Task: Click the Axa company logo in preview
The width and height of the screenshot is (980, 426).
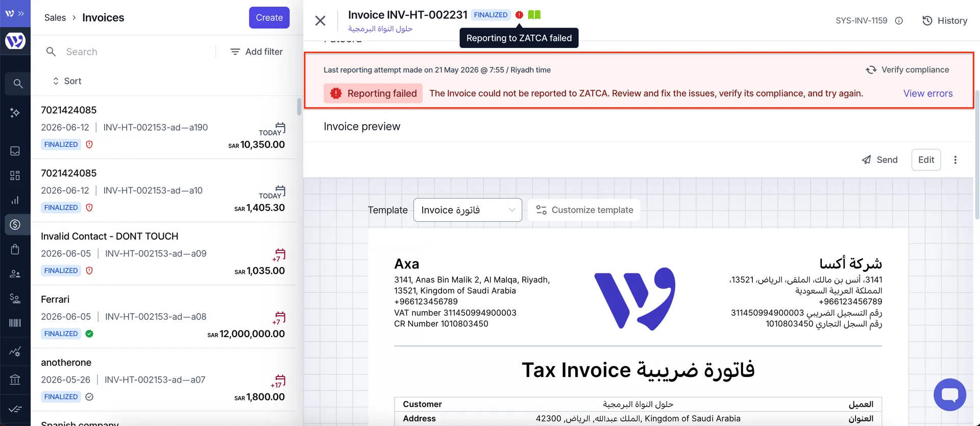Action: click(635, 299)
